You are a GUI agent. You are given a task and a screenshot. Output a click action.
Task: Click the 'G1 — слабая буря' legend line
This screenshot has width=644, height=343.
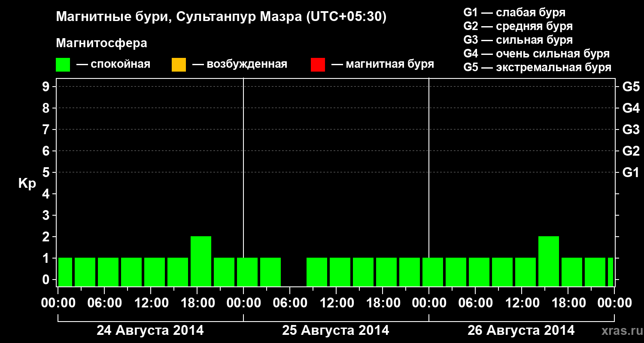(x=514, y=12)
